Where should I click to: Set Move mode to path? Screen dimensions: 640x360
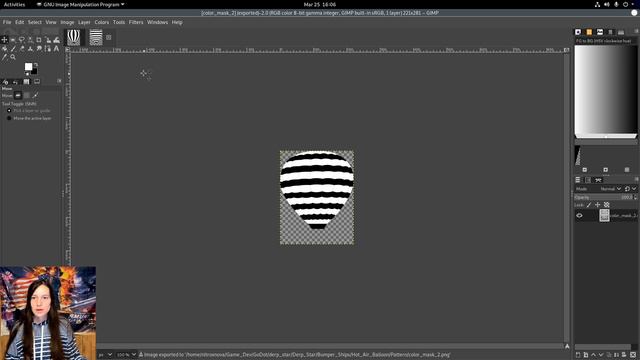click(35, 96)
